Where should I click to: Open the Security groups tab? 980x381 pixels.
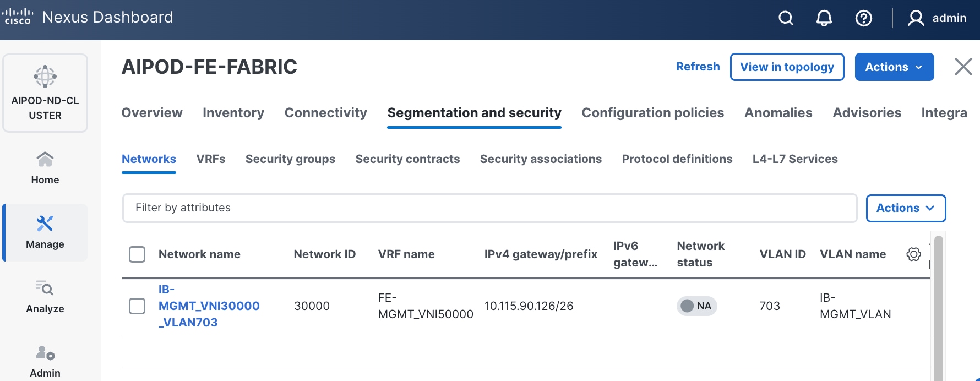pos(290,159)
